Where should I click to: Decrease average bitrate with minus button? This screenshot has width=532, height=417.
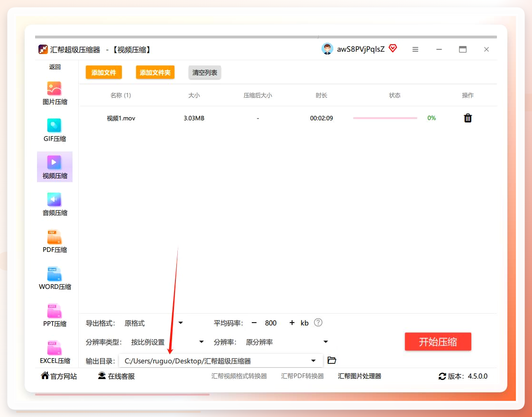[254, 323]
